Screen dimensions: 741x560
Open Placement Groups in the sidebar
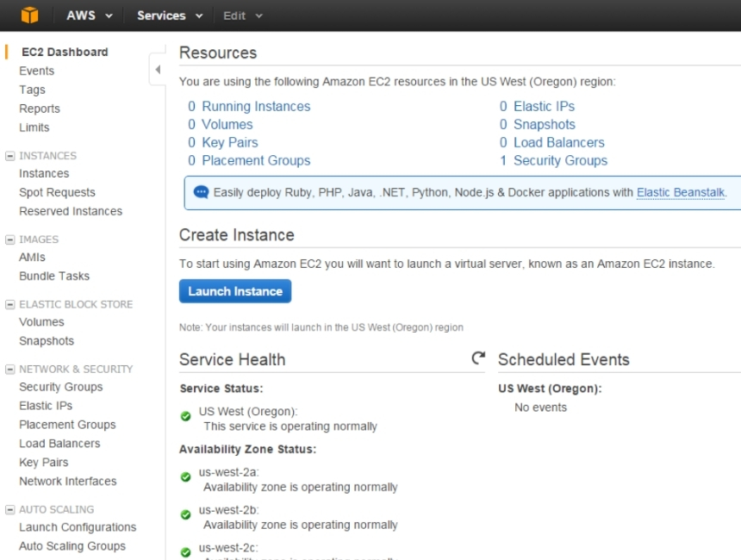click(x=67, y=425)
